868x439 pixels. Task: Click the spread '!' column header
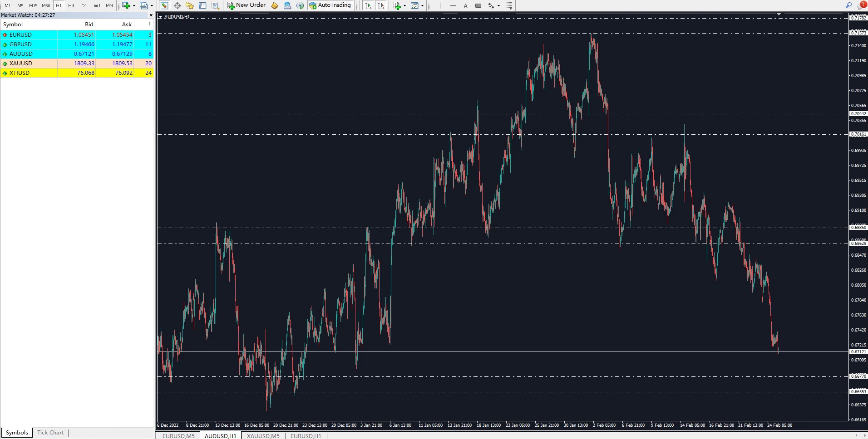(144, 24)
